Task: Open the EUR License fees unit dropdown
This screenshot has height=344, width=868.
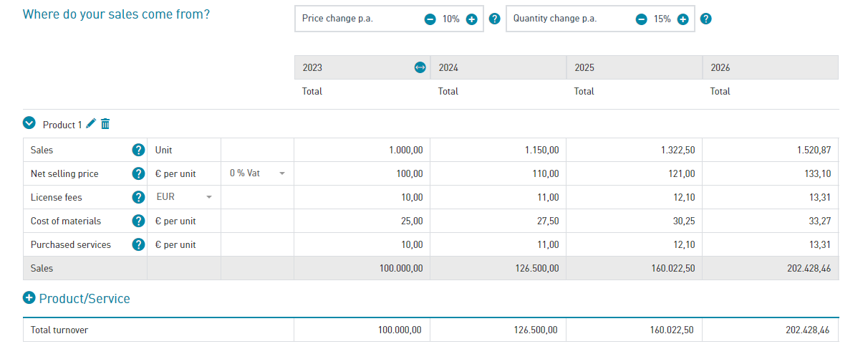Action: click(184, 197)
